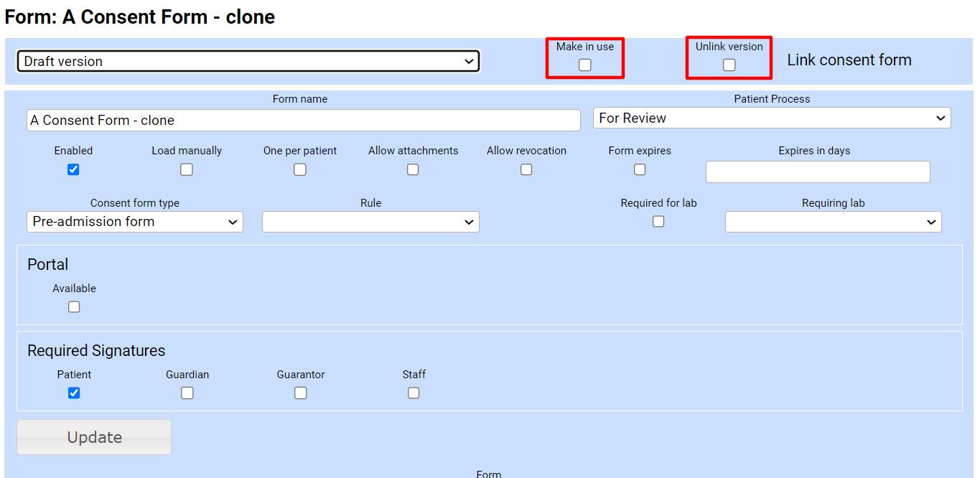Enable Required for lab
The width and height of the screenshot is (980, 478).
[x=658, y=221]
